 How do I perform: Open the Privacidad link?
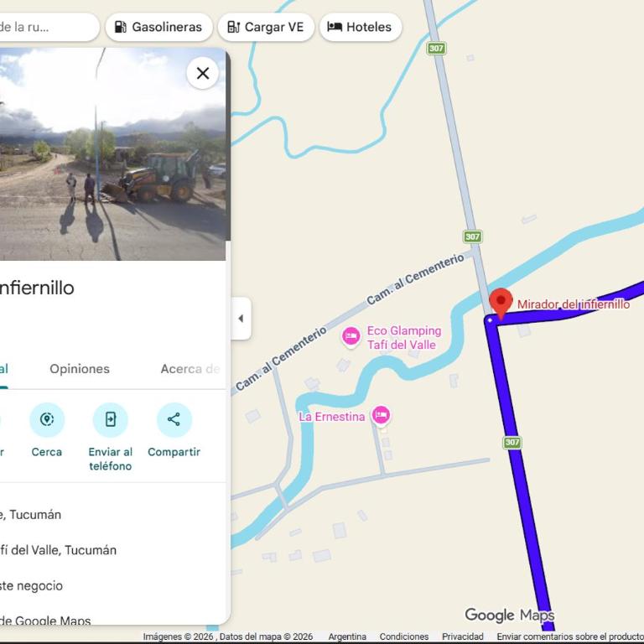463,636
